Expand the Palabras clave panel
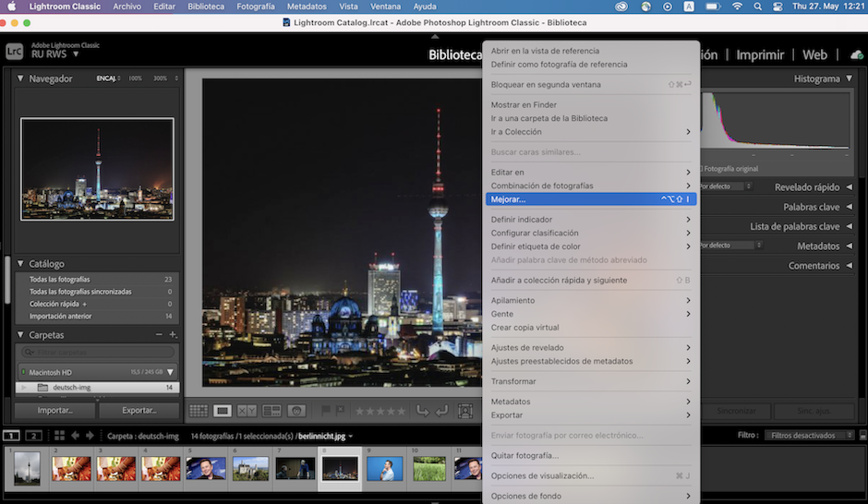The height and width of the screenshot is (504, 868). 848,207
